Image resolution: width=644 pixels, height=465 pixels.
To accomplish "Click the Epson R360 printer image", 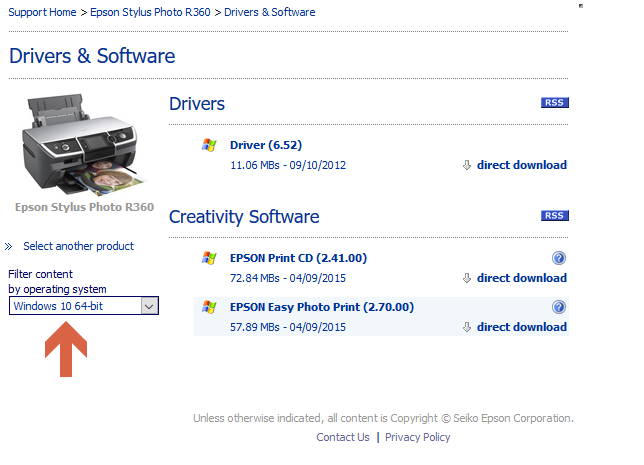I will click(83, 144).
